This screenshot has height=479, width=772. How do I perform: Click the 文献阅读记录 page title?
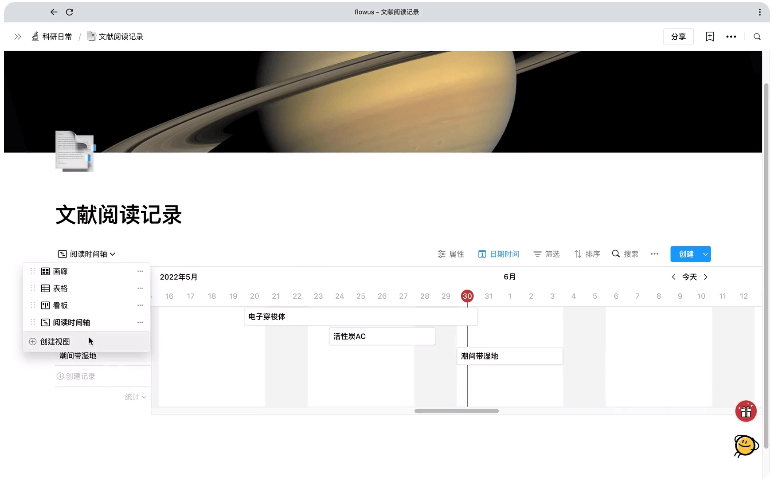(119, 215)
